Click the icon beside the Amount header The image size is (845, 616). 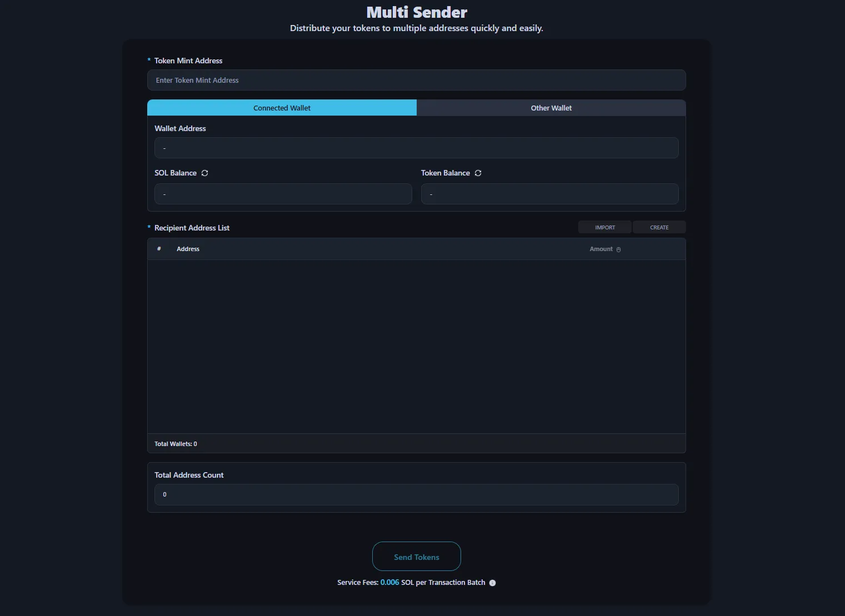point(618,249)
